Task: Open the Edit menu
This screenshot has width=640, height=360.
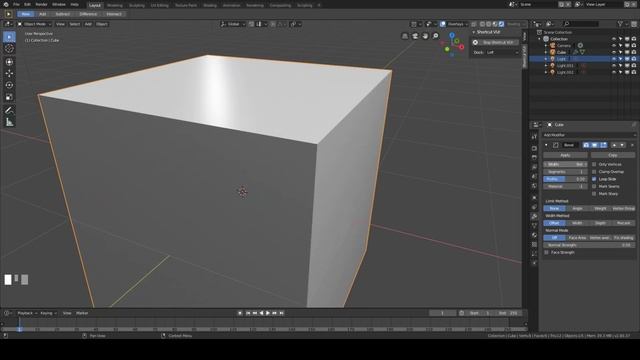Action: point(27,4)
